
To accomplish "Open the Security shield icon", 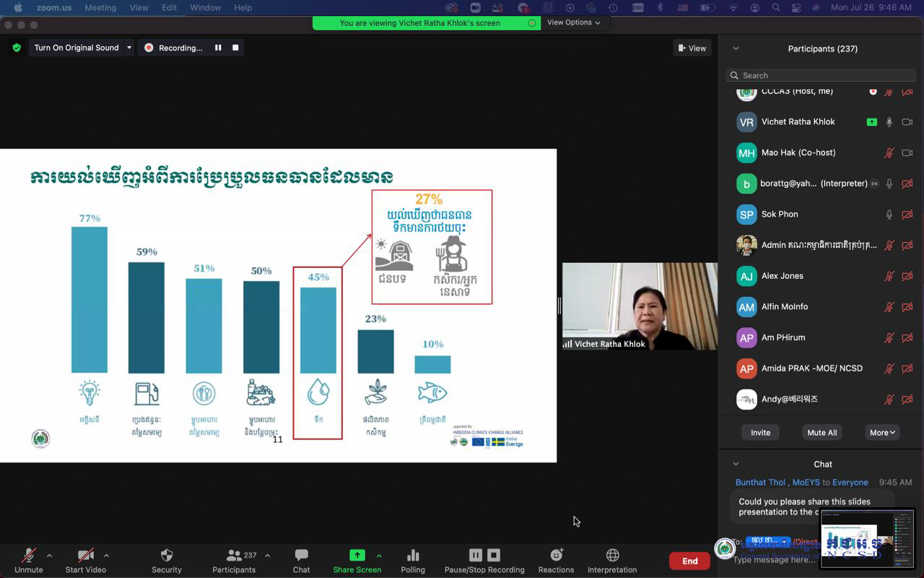I will 167,556.
